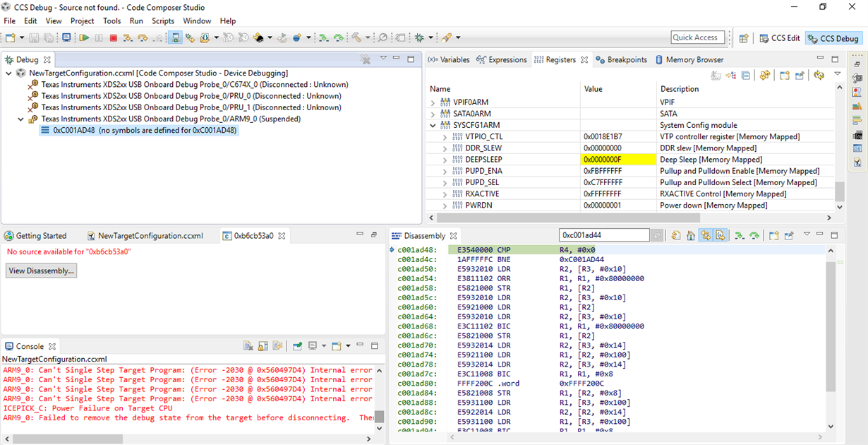Open the Registers view menu dropdown arrow
Image resolution: width=868 pixels, height=445 pixels.
(x=837, y=73)
